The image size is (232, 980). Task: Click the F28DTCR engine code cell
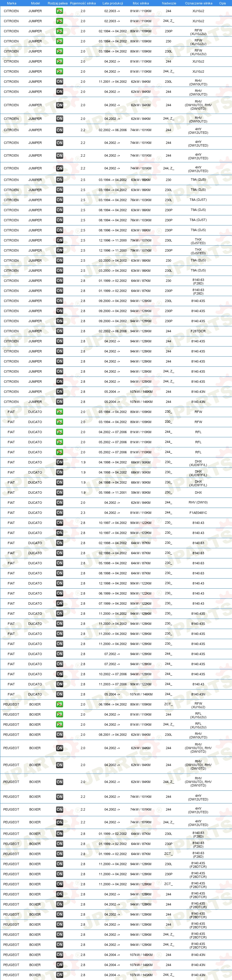[x=198, y=331]
